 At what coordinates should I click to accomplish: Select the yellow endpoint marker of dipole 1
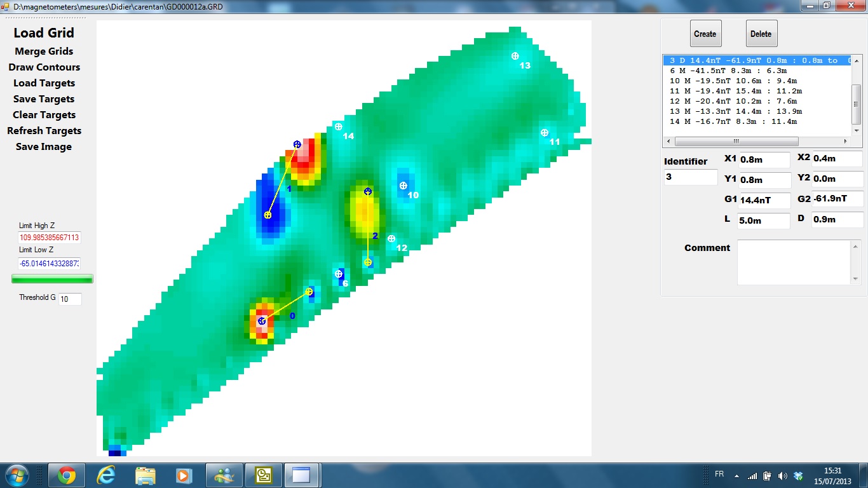pos(268,215)
